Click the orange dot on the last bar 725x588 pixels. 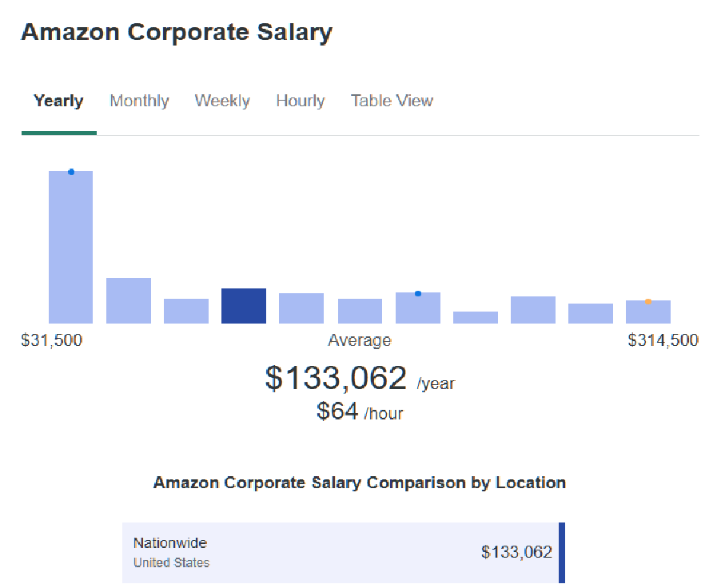pos(648,301)
